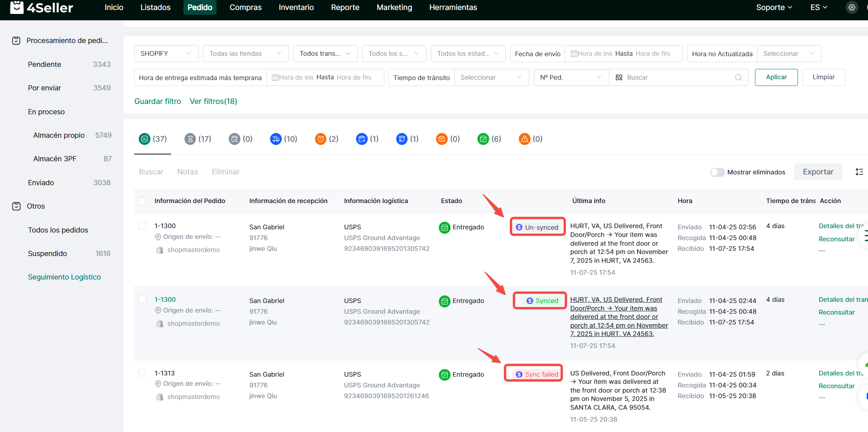Toggle the Mostrar eliminados switch
The height and width of the screenshot is (432, 868).
pyautogui.click(x=717, y=172)
